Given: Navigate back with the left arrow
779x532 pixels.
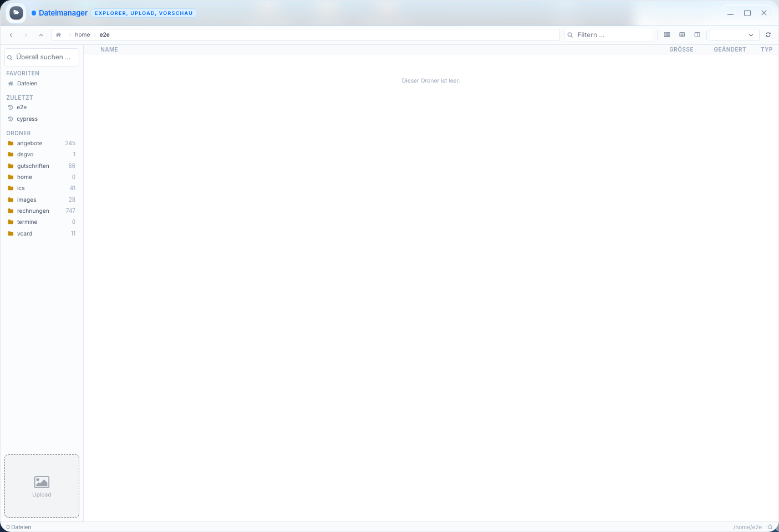Looking at the screenshot, I should pyautogui.click(x=11, y=34).
